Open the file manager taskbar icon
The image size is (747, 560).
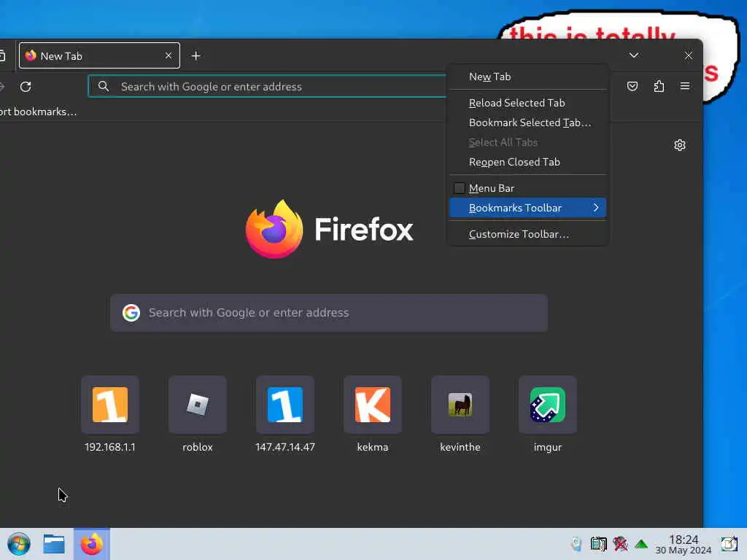[54, 544]
